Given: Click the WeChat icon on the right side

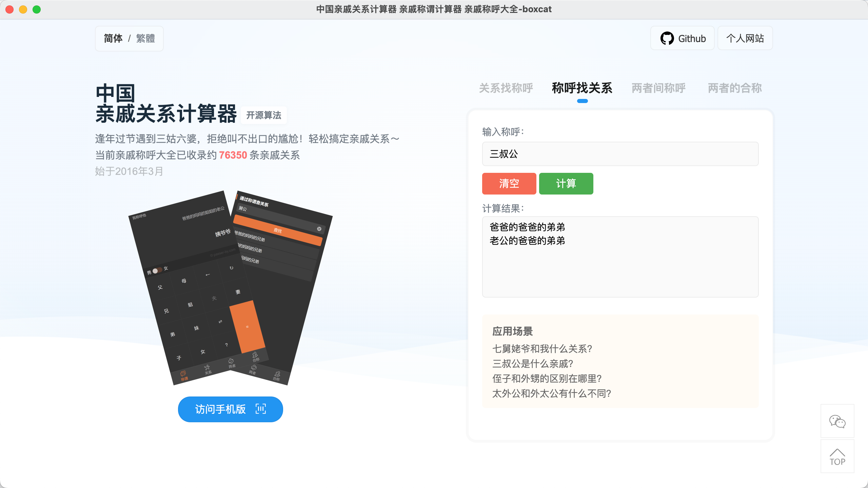Looking at the screenshot, I should click(x=837, y=421).
